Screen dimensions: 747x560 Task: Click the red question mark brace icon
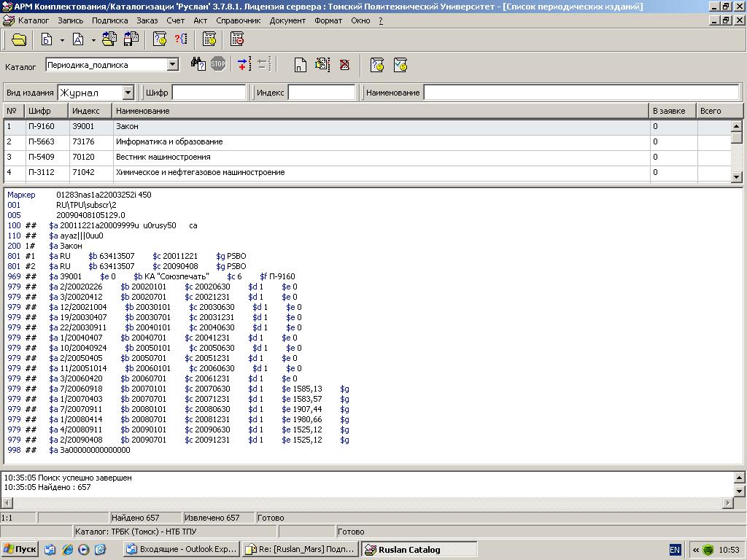[x=180, y=39]
